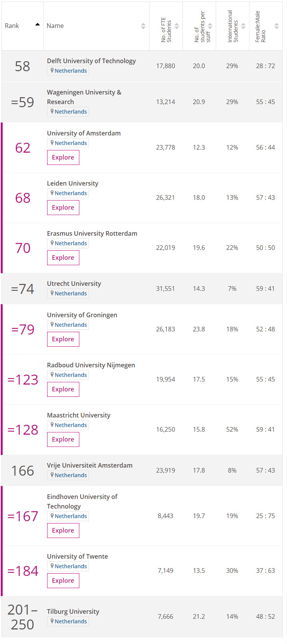Screen dimensions: 287x644
Task: Explore University of Twente
Action: click(63, 580)
